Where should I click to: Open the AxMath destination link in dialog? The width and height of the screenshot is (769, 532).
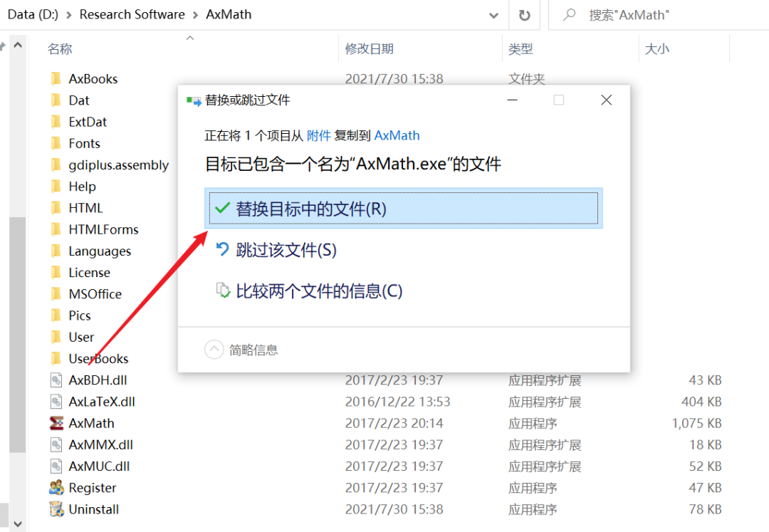pyautogui.click(x=397, y=135)
